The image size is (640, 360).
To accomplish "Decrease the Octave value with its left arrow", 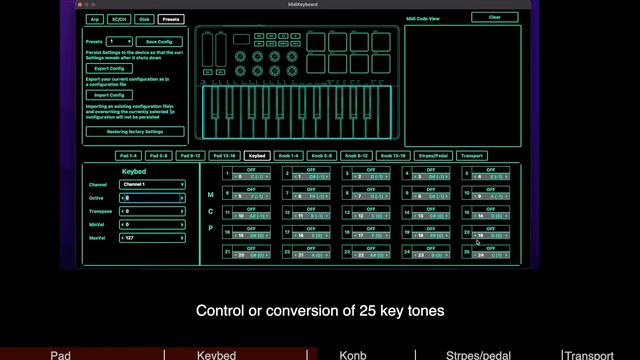I will pyautogui.click(x=123, y=198).
